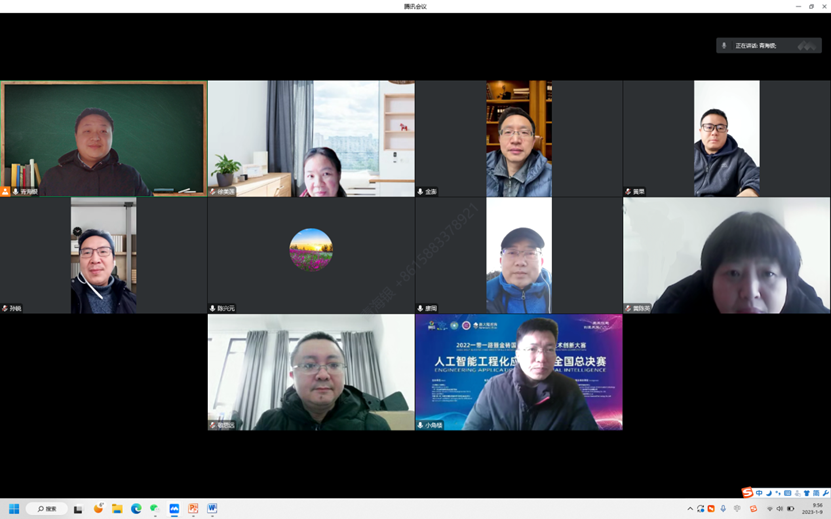Screen dimensions: 831x519
Task: Open the volume speaker tray icon
Action: 780,509
